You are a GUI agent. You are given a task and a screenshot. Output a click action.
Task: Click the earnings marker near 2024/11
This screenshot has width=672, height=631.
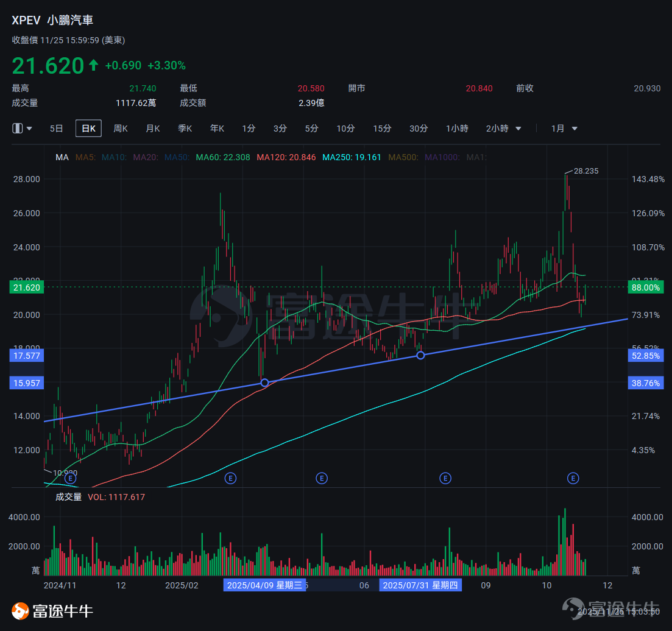pyautogui.click(x=70, y=478)
